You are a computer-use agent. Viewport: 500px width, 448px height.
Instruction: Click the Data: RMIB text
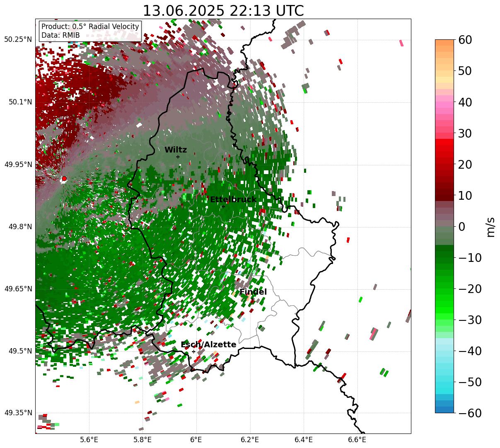60,35
